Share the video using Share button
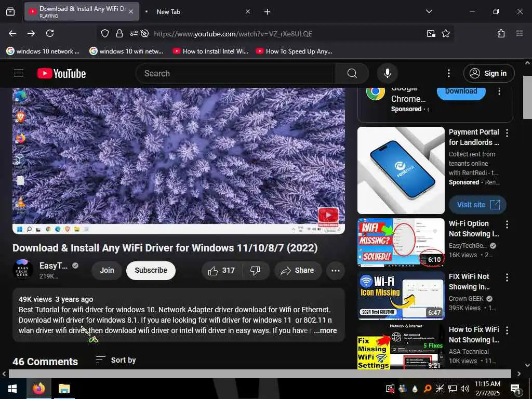 (298, 270)
